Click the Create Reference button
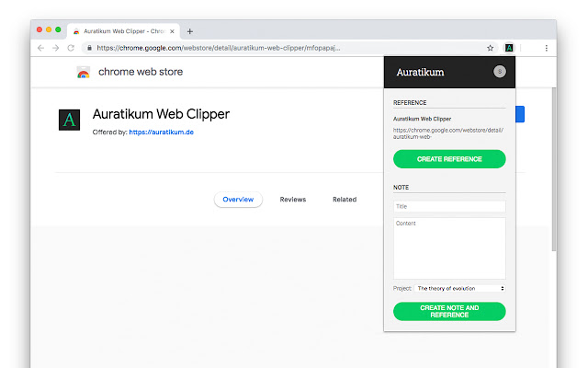Screen dimensions: 588x368 [x=449, y=159]
